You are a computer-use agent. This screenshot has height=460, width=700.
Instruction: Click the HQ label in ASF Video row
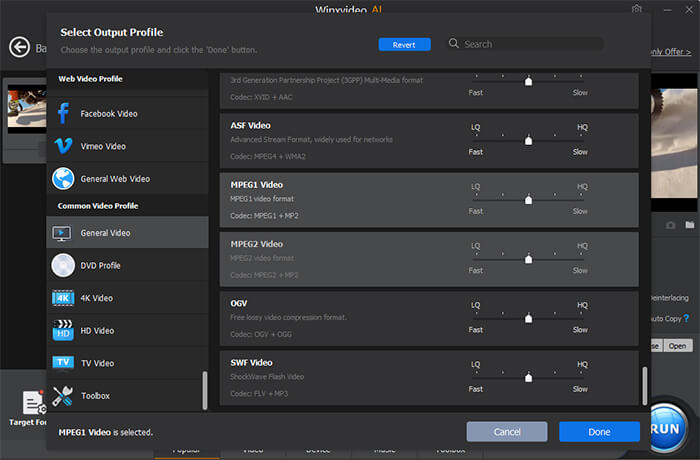[582, 127]
